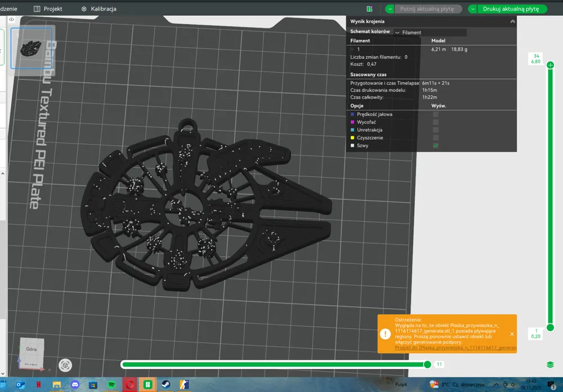Expand the system tray hidden icons chevron
Image resolution: width=563 pixels, height=392 pixels.
click(496, 385)
